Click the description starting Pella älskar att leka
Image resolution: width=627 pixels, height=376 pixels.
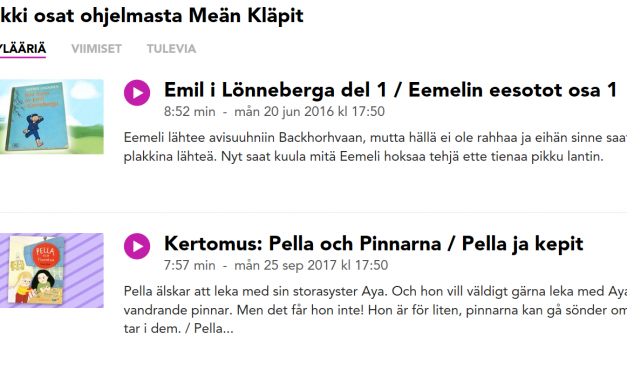[375, 310]
